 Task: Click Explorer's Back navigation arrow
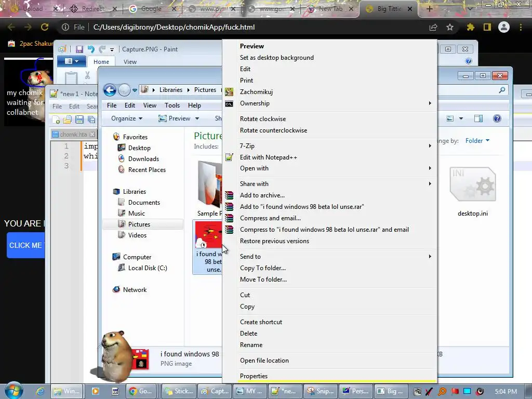tap(110, 90)
